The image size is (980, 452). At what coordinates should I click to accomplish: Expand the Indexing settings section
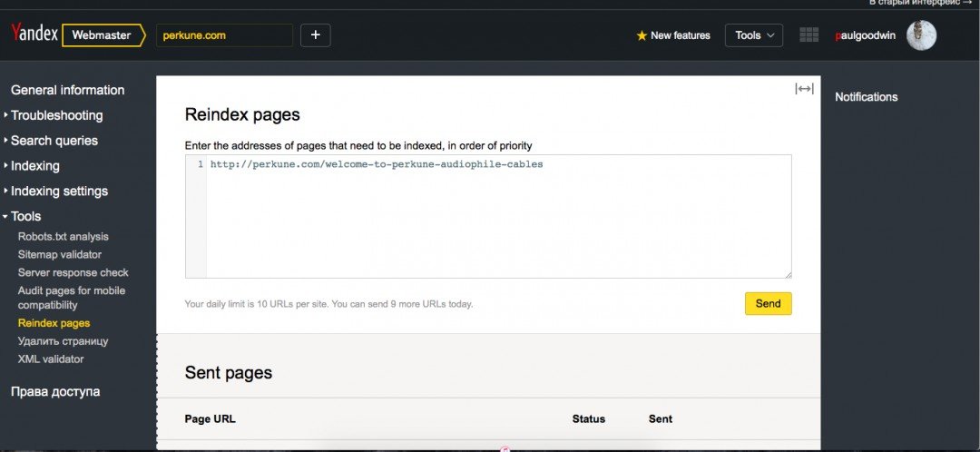tap(59, 192)
